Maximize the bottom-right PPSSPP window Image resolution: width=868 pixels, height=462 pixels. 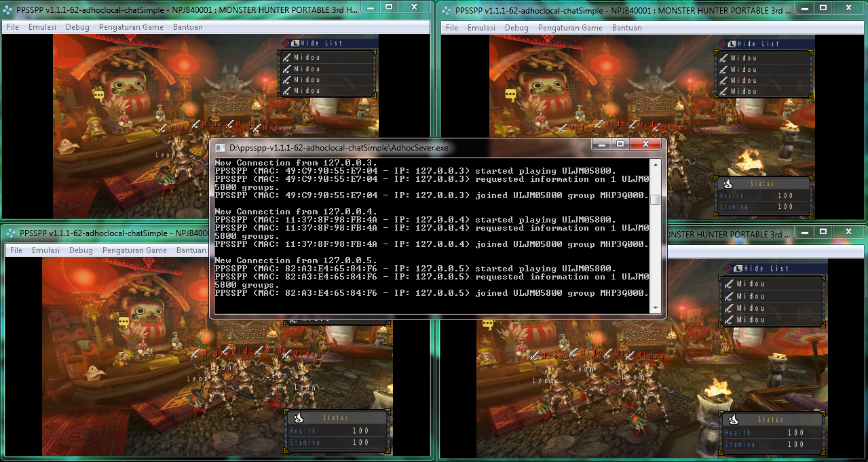coord(823,231)
